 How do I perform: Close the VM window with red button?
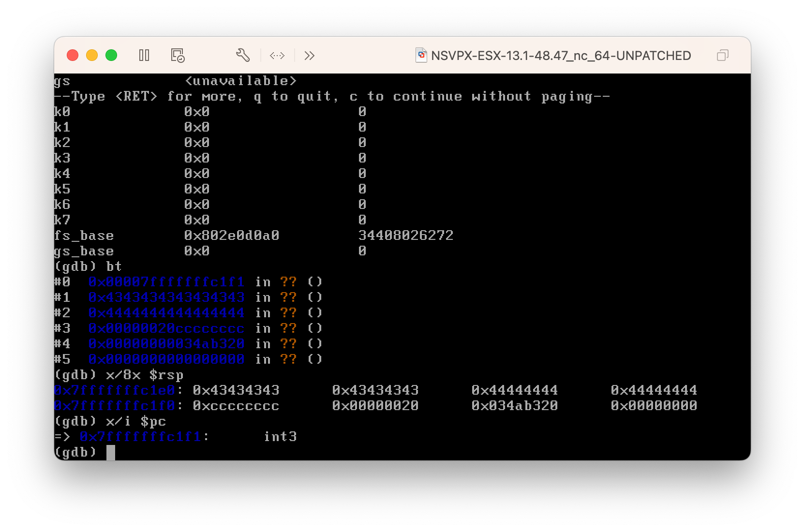pyautogui.click(x=73, y=55)
